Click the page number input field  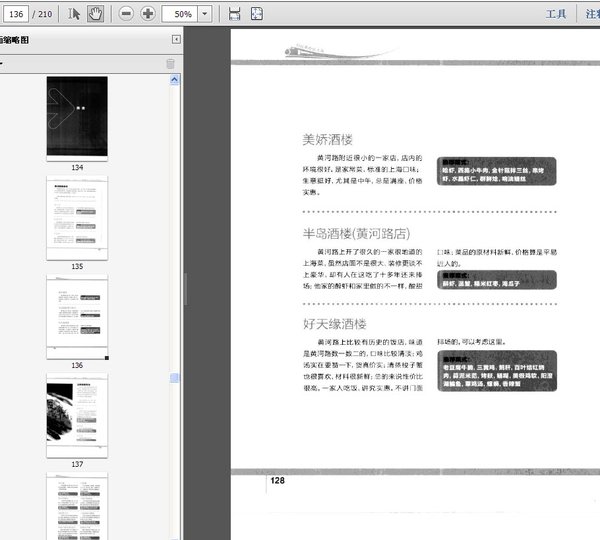pyautogui.click(x=15, y=14)
